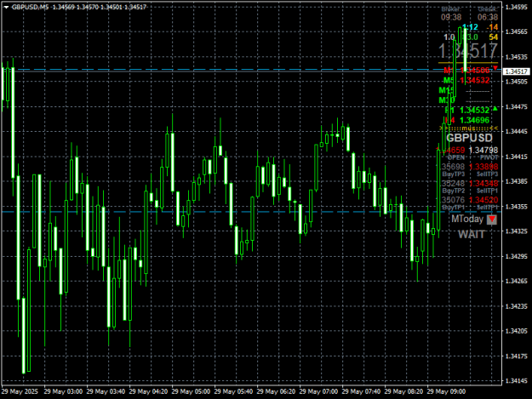Click the 1.34145 price scale label
The width and height of the screenshot is (532, 399).
click(516, 380)
